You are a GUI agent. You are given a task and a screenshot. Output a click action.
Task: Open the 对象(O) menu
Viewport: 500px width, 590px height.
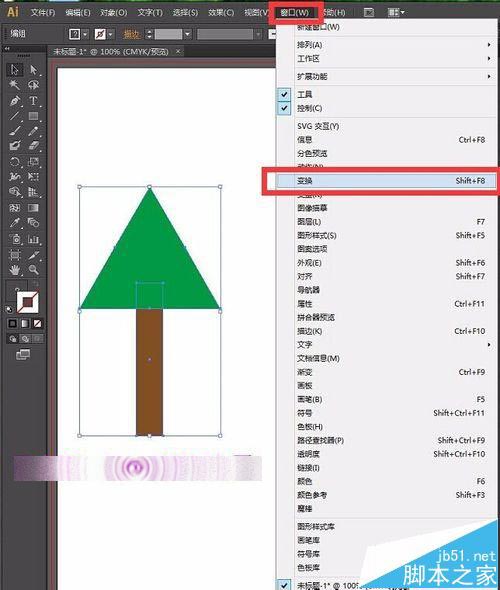(113, 12)
